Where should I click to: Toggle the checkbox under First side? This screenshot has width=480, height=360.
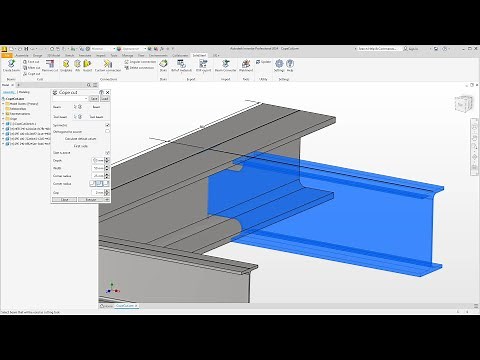[107, 153]
